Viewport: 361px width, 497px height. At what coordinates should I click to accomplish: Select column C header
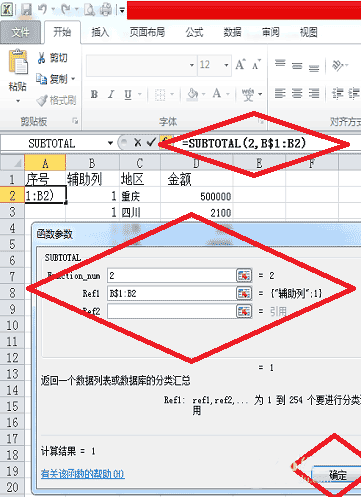point(140,163)
